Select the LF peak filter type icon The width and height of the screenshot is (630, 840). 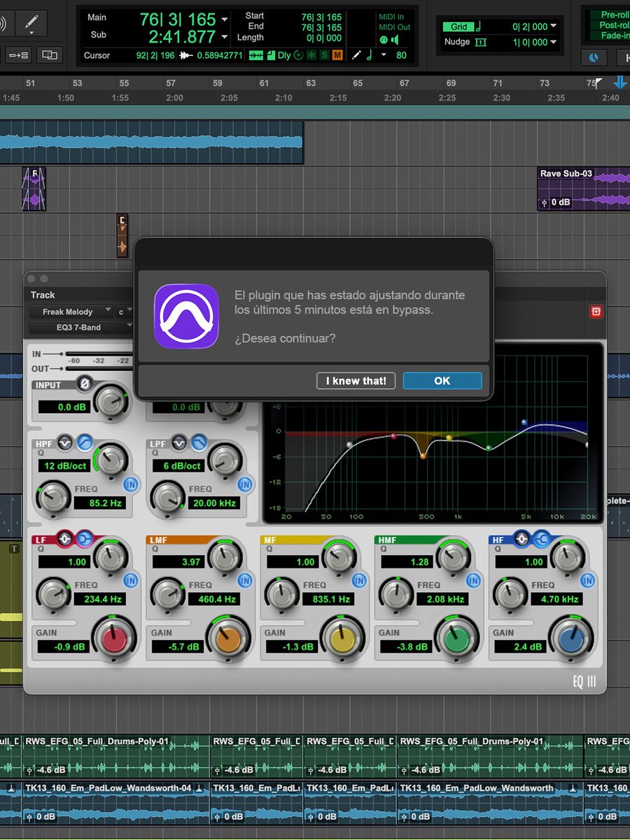[x=65, y=538]
